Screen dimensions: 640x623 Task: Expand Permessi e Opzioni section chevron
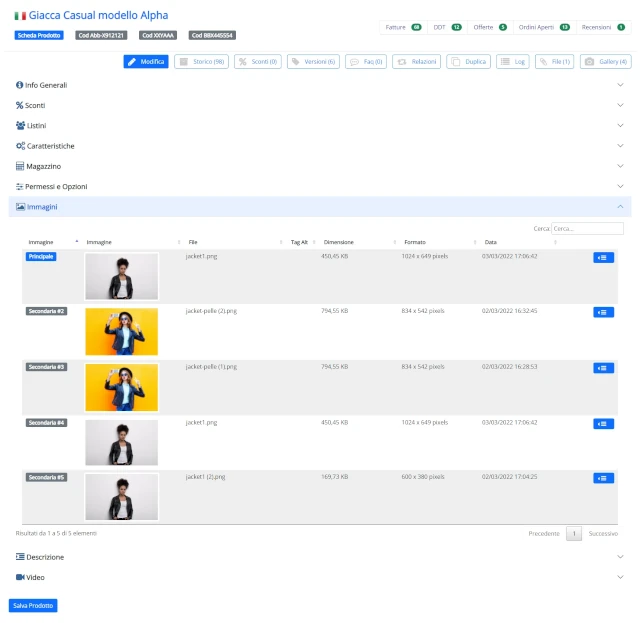click(620, 187)
